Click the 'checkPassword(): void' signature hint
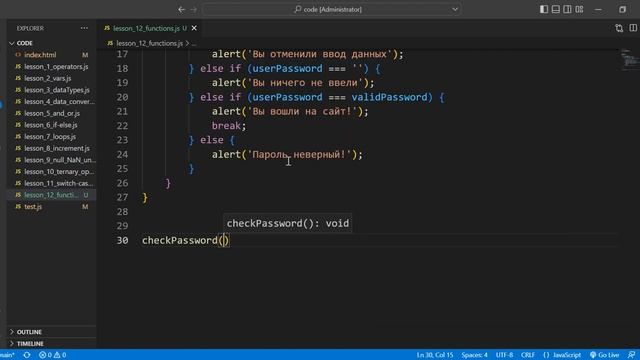This screenshot has width=640, height=360. point(288,223)
